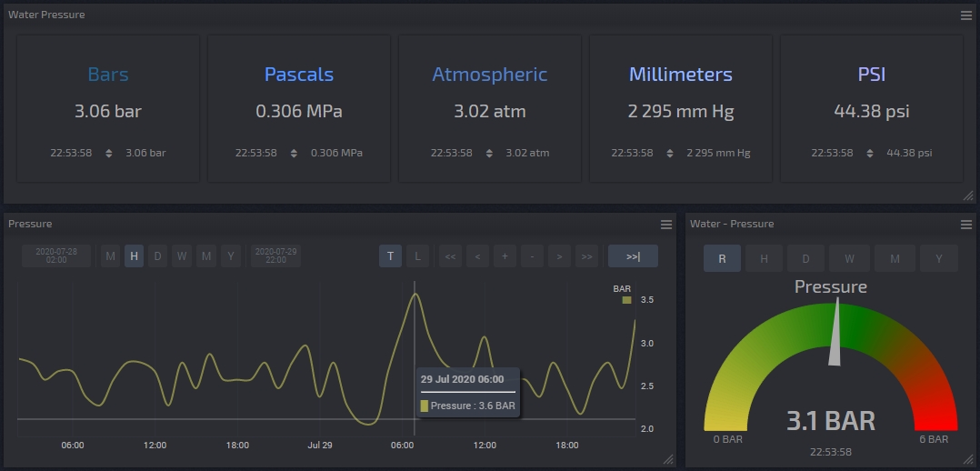980x471 pixels.
Task: Switch the gauge to the W weekly range
Action: pyautogui.click(x=849, y=259)
